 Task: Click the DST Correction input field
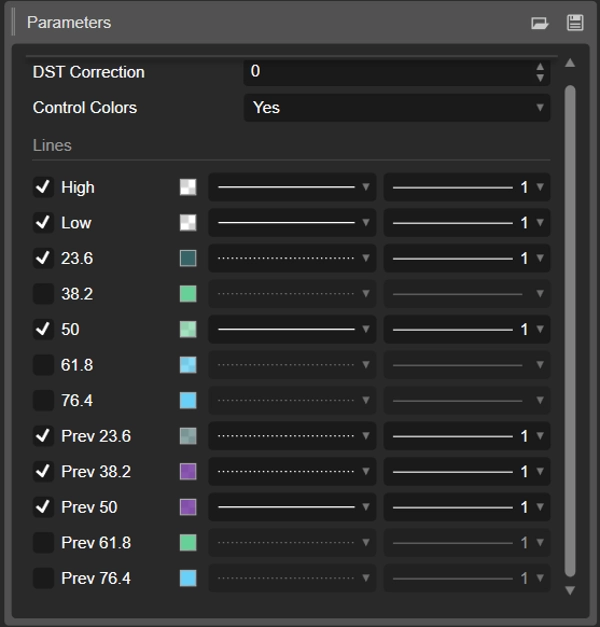[x=390, y=72]
